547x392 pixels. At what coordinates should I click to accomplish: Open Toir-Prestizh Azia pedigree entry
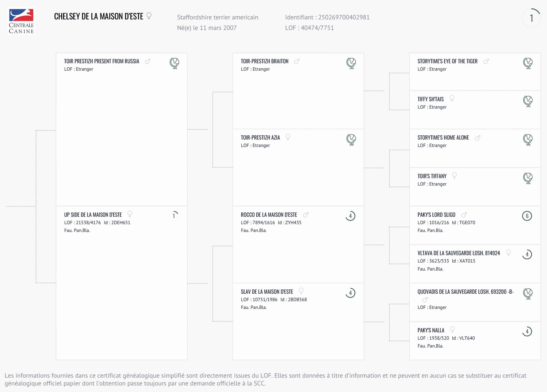point(260,138)
